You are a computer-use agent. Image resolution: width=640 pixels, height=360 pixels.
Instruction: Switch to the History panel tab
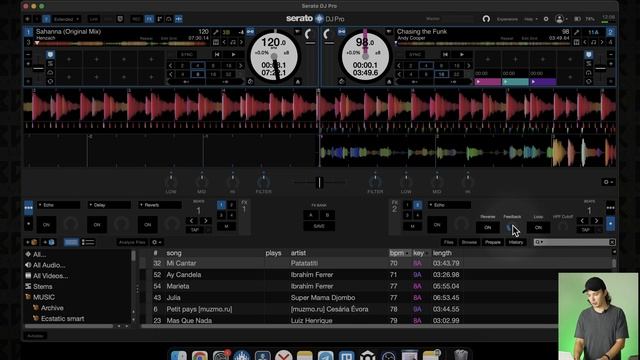coord(516,242)
